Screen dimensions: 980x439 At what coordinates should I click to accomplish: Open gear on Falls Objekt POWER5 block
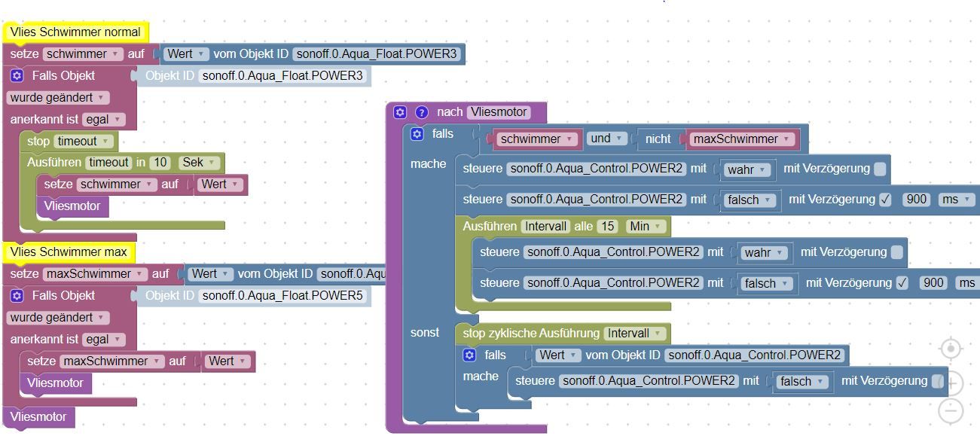coord(17,296)
